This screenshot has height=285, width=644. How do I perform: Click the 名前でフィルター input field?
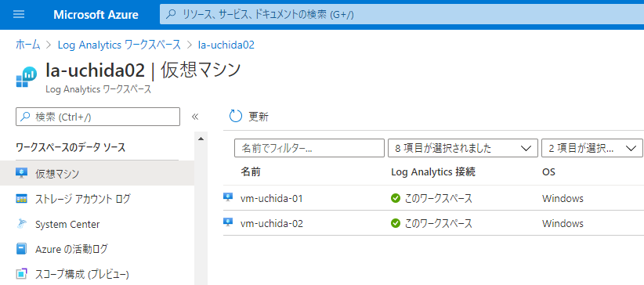[x=309, y=148]
